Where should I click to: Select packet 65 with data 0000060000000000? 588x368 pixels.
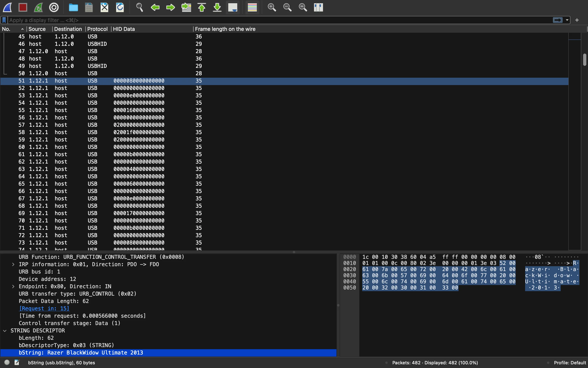(x=284, y=184)
